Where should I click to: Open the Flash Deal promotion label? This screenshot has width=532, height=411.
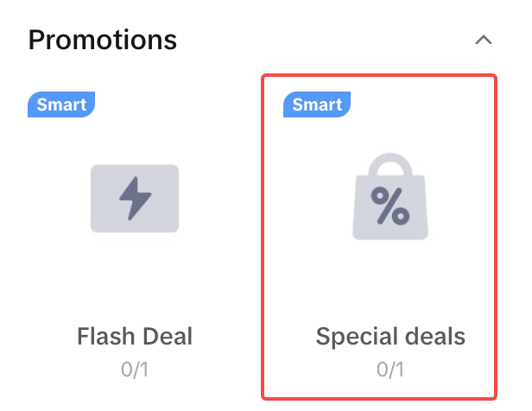click(135, 336)
